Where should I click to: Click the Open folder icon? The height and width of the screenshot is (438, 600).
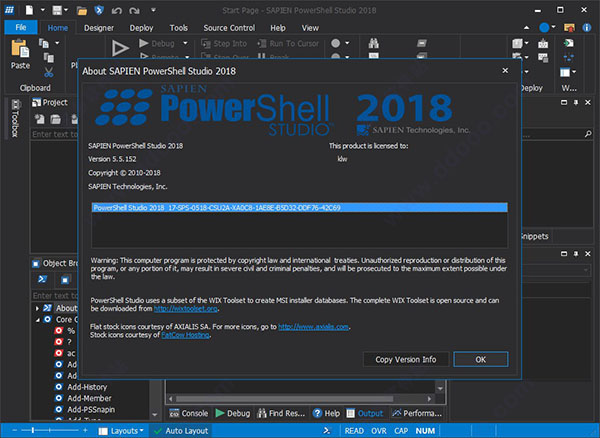[x=82, y=10]
